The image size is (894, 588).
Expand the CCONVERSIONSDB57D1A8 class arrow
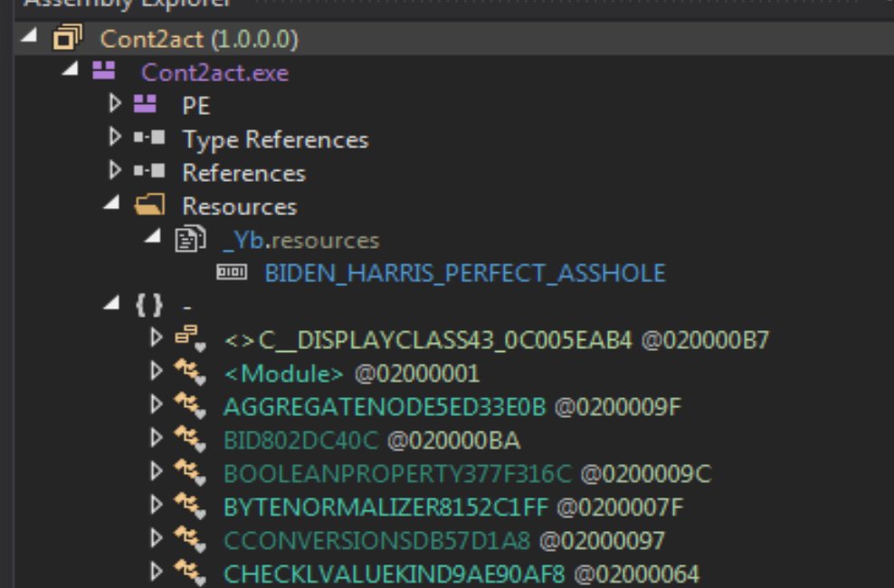point(156,538)
